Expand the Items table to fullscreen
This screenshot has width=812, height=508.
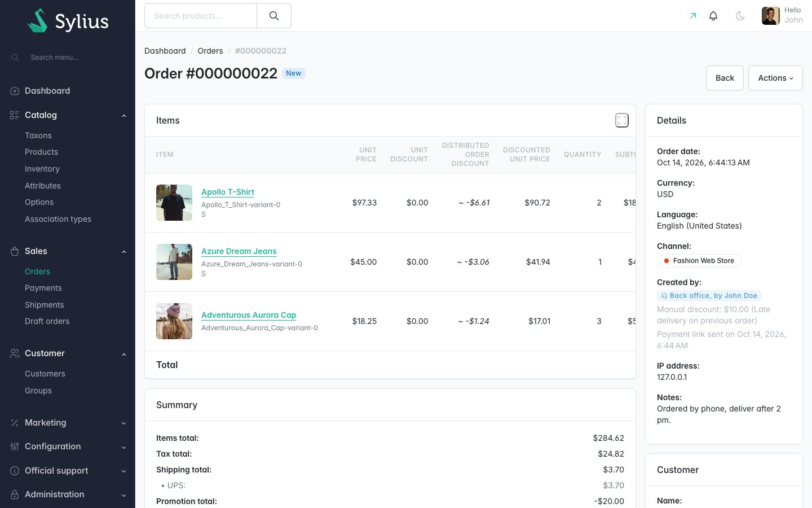click(622, 120)
